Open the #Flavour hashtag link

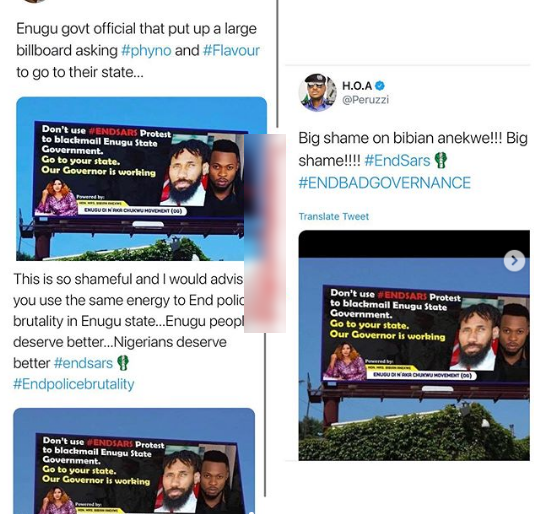coord(231,50)
